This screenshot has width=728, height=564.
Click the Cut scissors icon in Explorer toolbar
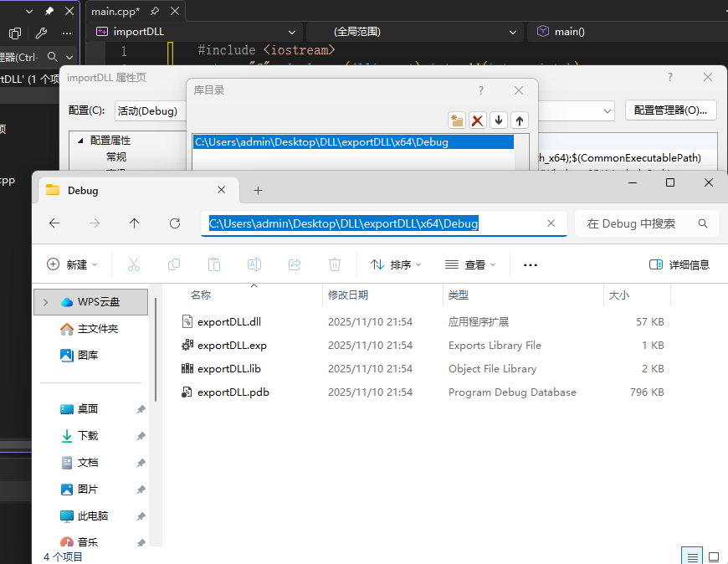click(x=134, y=264)
